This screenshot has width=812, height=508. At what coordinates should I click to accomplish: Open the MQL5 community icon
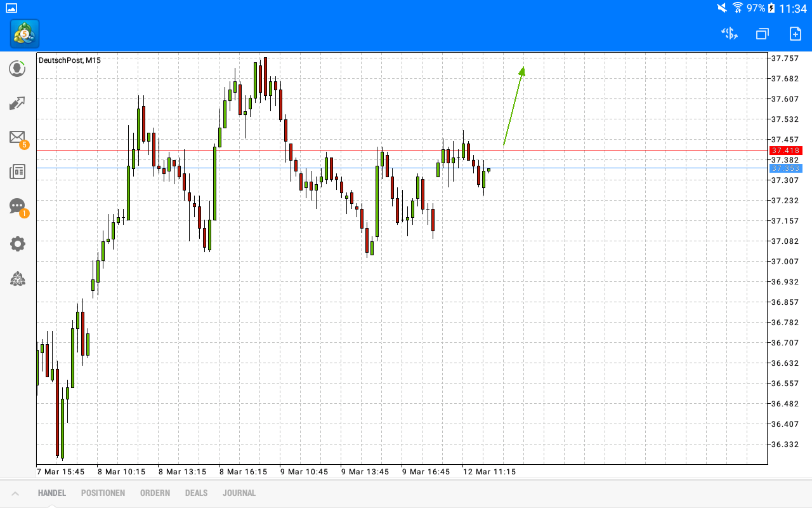[x=17, y=279]
